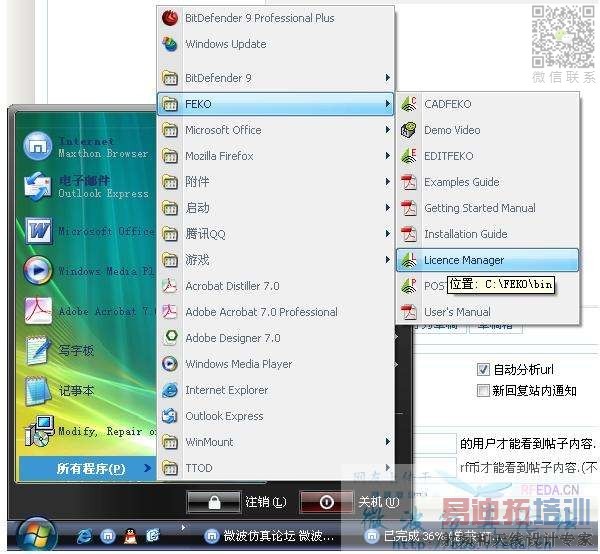Viewport: 600px width, 554px height.
Task: Open the Modify, Repair program icon
Action: 38,431
